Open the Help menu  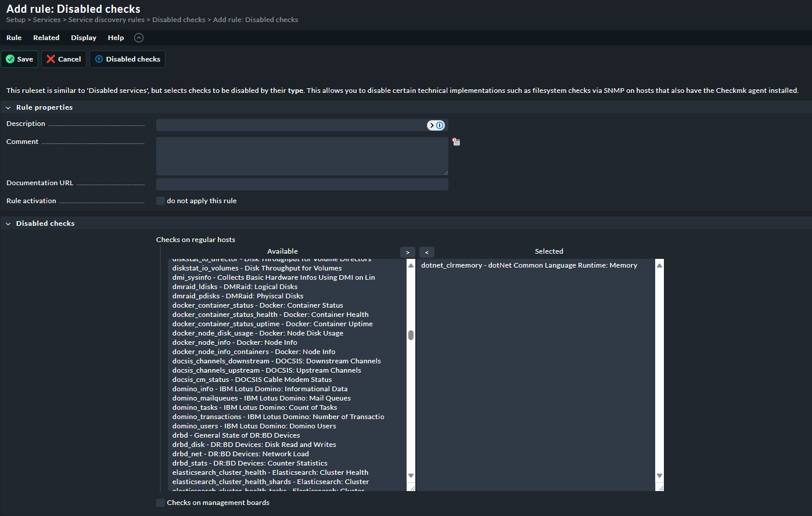(x=116, y=38)
